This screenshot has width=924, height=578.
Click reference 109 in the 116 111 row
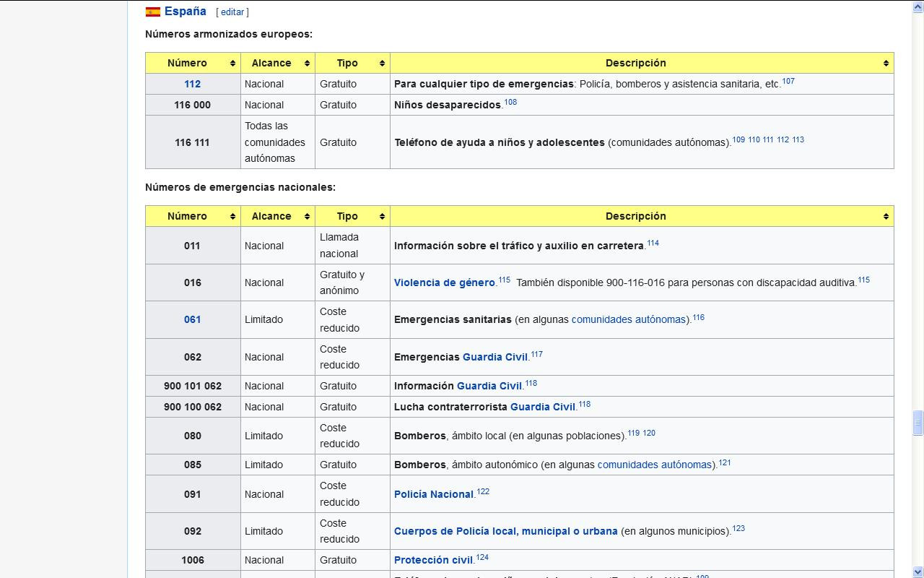738,139
